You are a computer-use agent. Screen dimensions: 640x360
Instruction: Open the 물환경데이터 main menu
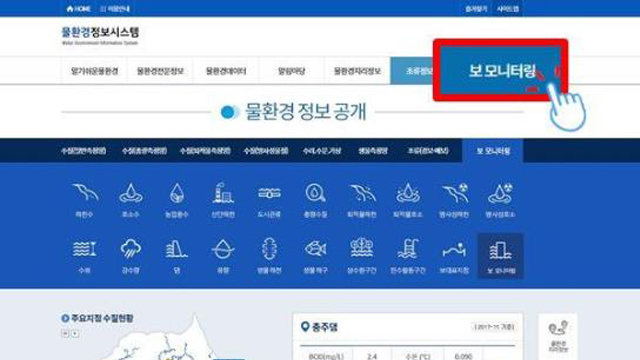point(226,71)
